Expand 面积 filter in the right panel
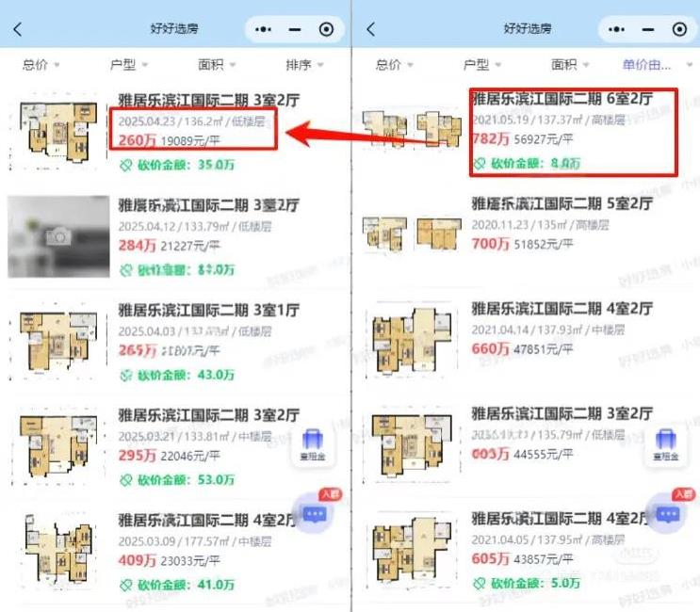 coord(570,65)
